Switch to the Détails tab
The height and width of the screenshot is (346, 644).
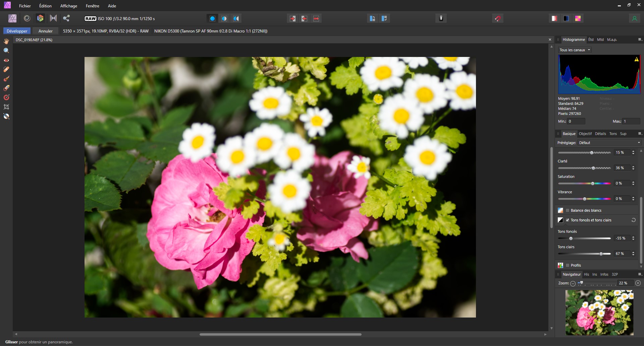[600, 134]
